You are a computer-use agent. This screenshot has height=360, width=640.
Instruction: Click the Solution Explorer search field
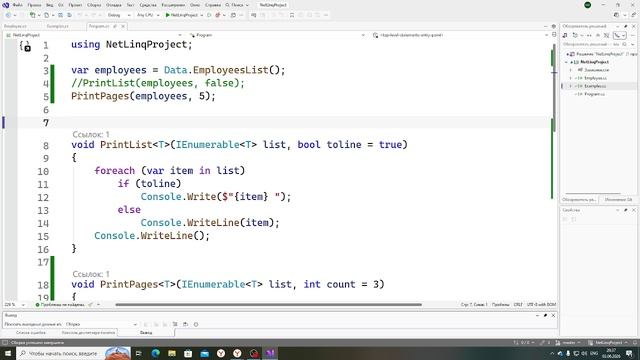(591, 44)
